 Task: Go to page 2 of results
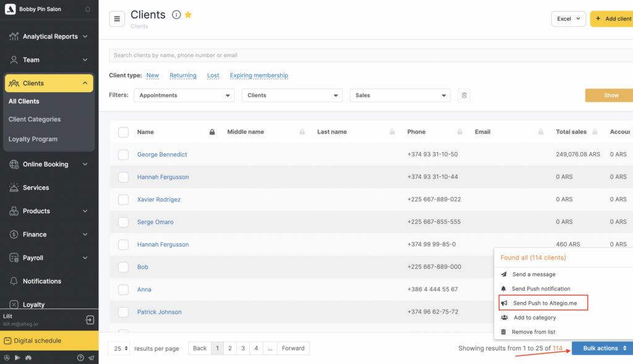click(x=230, y=348)
